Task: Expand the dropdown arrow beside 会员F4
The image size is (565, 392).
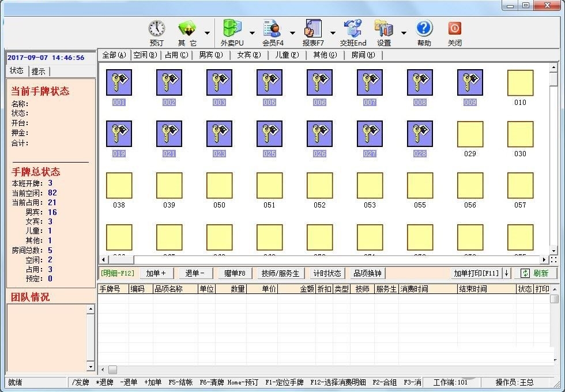Action: coord(292,33)
